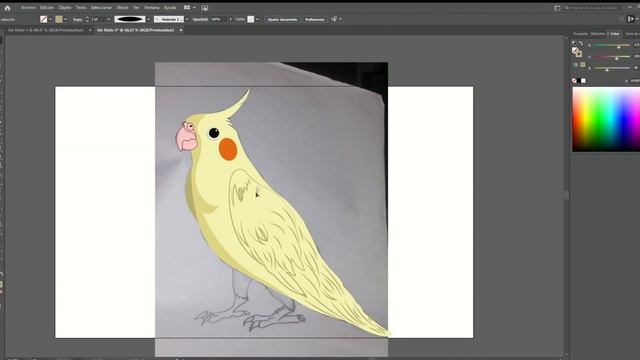
Task: Choose the black swatch in Color panel
Action: coord(579,81)
